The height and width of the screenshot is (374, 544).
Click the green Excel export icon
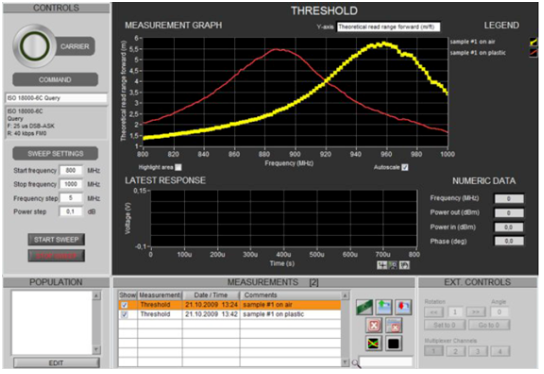[364, 307]
